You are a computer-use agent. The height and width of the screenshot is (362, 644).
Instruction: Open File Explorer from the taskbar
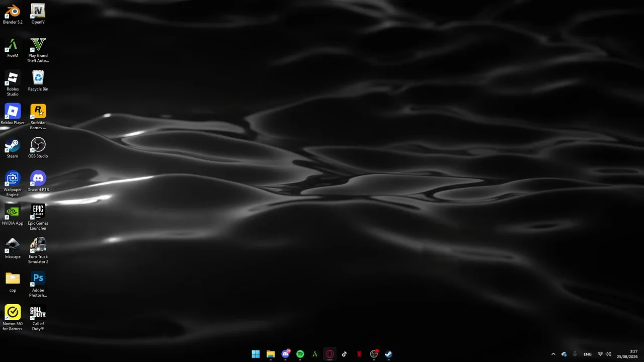click(271, 354)
